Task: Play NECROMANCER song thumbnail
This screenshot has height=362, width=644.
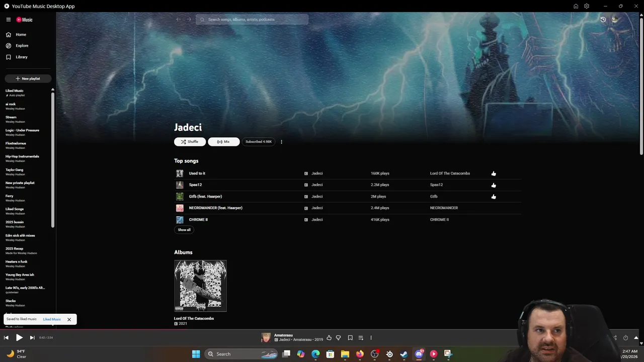Action: (180, 208)
